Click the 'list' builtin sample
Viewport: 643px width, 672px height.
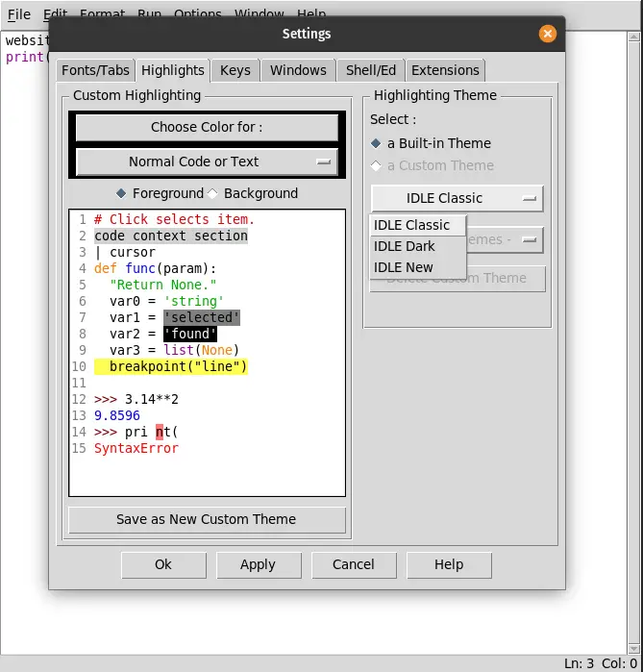tap(178, 351)
